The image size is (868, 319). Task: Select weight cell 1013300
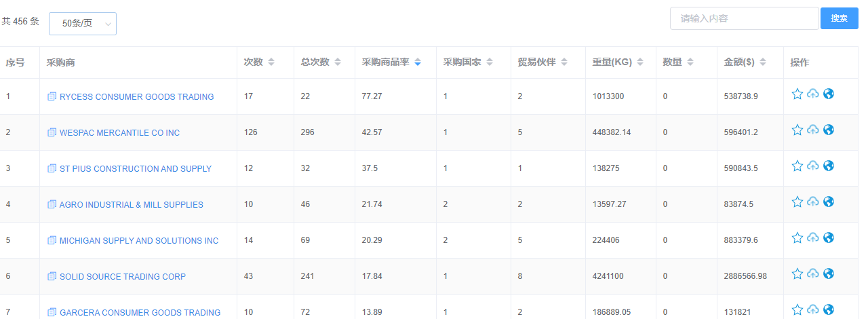click(608, 96)
